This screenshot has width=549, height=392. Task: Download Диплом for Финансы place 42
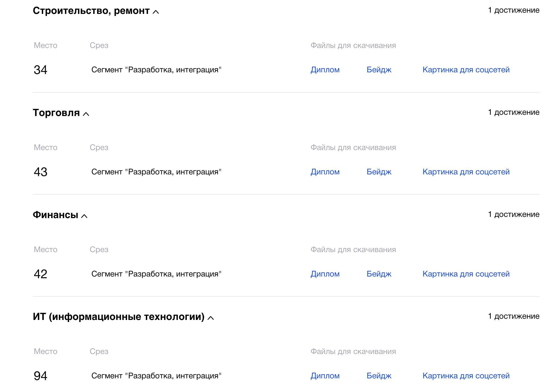325,274
